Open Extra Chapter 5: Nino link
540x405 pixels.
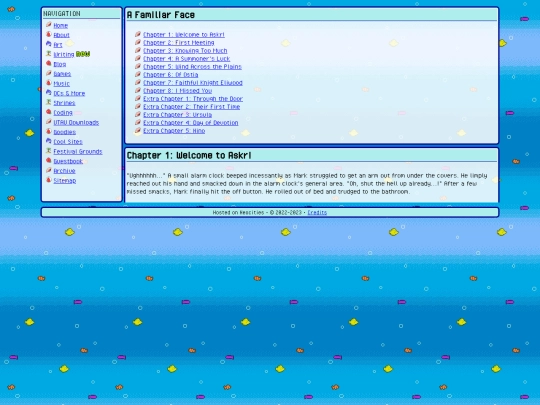tap(174, 131)
